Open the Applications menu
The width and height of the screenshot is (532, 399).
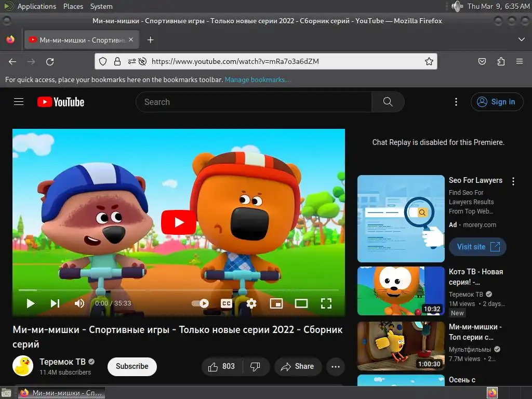pyautogui.click(x=37, y=6)
